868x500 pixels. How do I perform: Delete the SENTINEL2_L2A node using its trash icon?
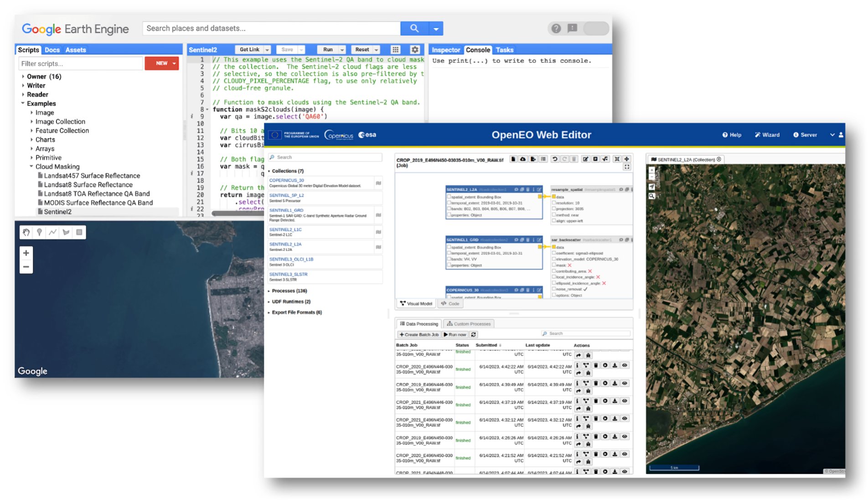click(x=528, y=189)
